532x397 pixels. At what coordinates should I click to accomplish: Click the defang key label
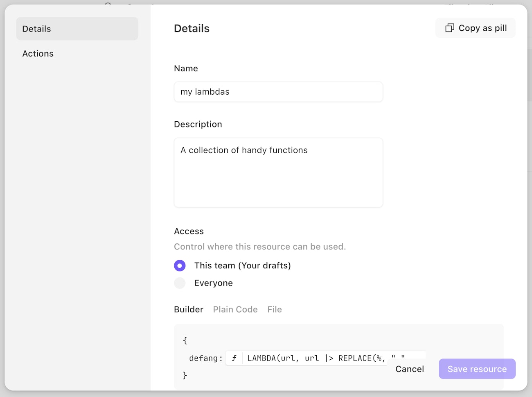[203, 358]
